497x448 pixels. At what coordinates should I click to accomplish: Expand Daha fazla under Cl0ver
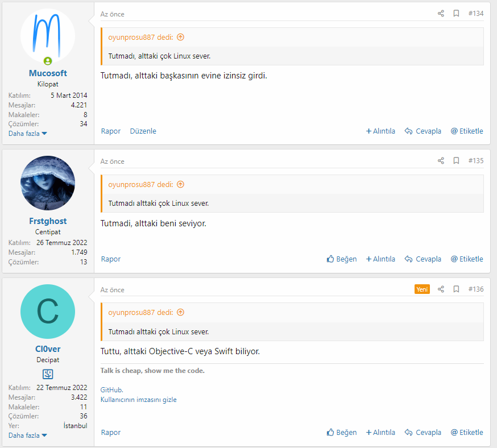coord(27,435)
